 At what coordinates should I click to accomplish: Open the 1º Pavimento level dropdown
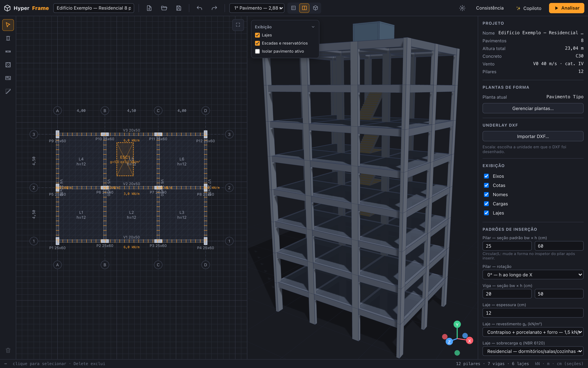coord(257,8)
